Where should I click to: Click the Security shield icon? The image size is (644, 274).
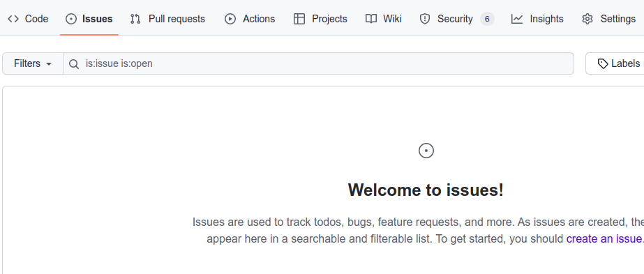click(x=425, y=19)
